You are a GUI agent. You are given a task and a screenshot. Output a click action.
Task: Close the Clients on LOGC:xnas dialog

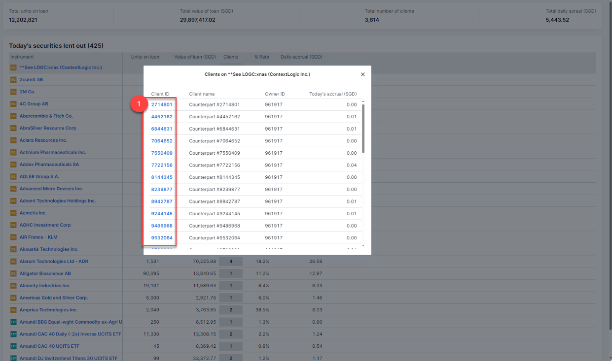pos(363,74)
